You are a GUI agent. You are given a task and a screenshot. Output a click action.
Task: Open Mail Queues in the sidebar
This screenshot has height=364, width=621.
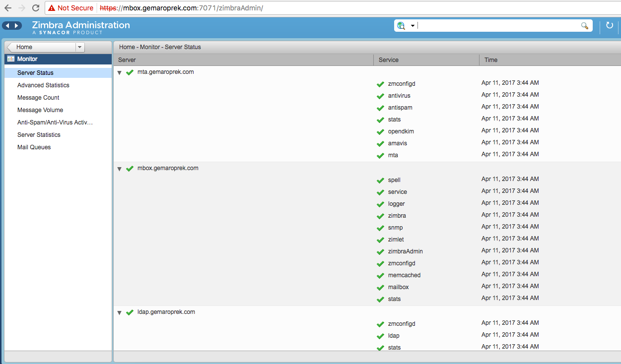pos(58,147)
